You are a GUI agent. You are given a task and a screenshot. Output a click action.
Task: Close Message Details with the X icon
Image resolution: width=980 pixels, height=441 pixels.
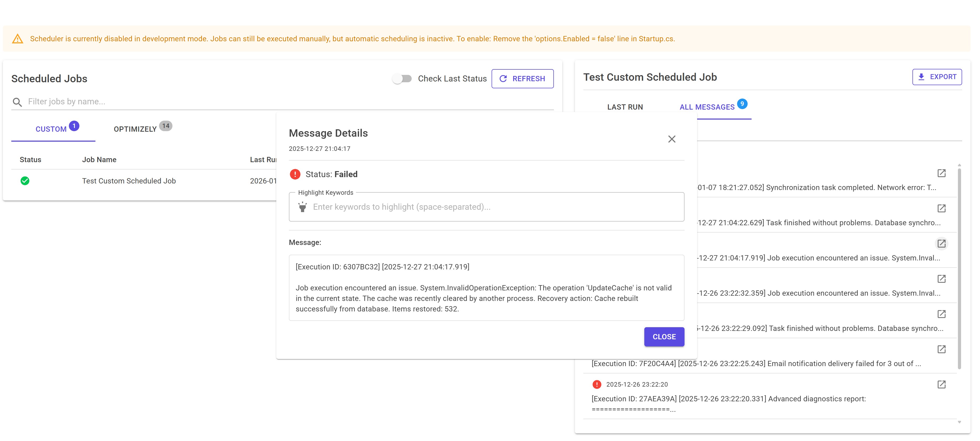pos(671,139)
